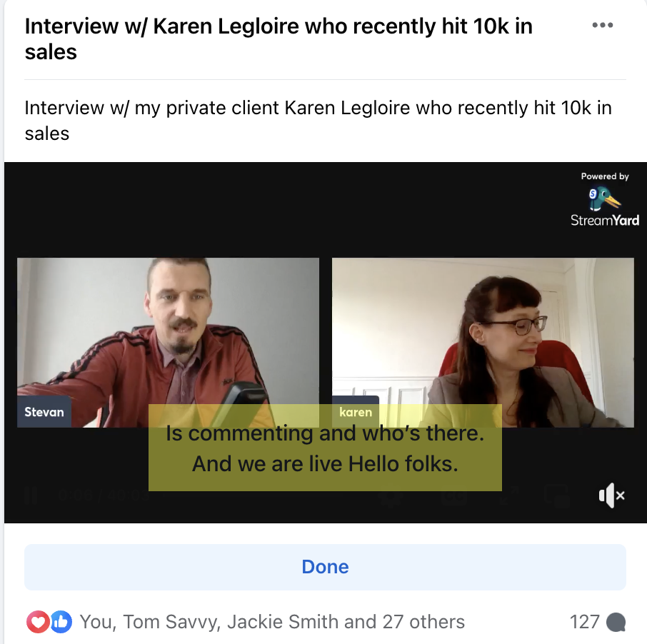The image size is (647, 644).
Task: Click the dimmed fullscreen expand icon
Action: pyautogui.click(x=508, y=495)
